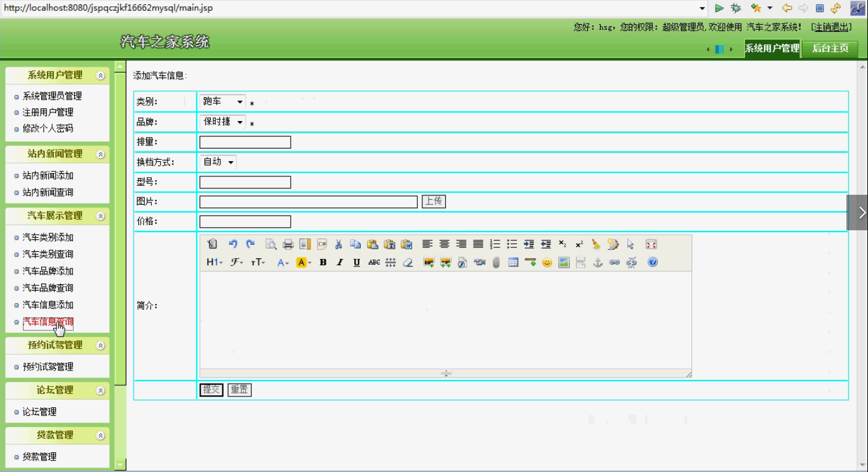Click the blue stop square in browser toolbar
The width and height of the screenshot is (868, 472).
point(820,8)
